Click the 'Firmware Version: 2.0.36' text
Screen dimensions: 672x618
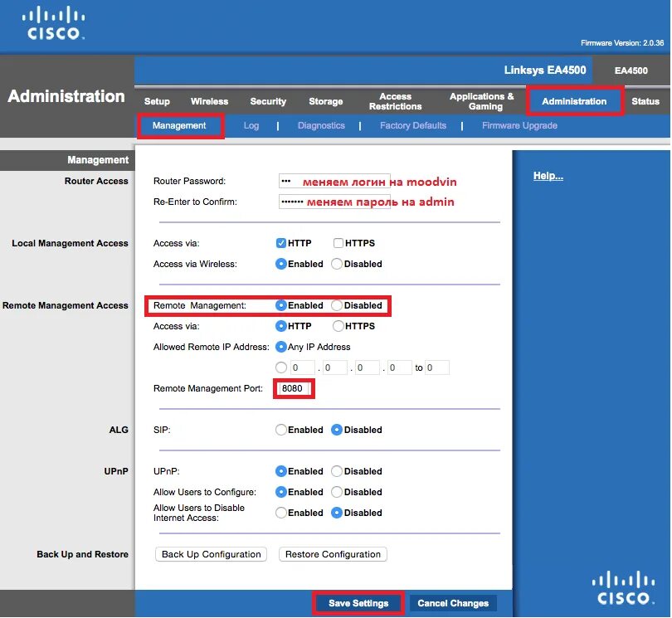622,43
